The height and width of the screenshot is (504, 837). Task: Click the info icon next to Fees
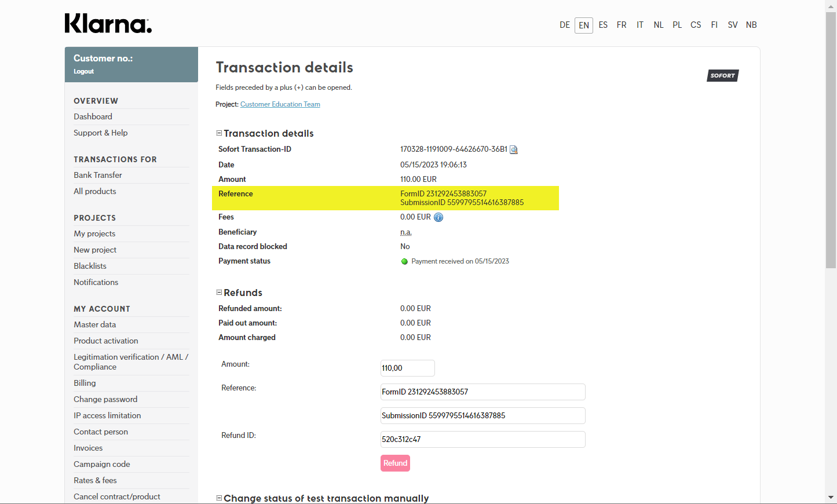tap(438, 217)
